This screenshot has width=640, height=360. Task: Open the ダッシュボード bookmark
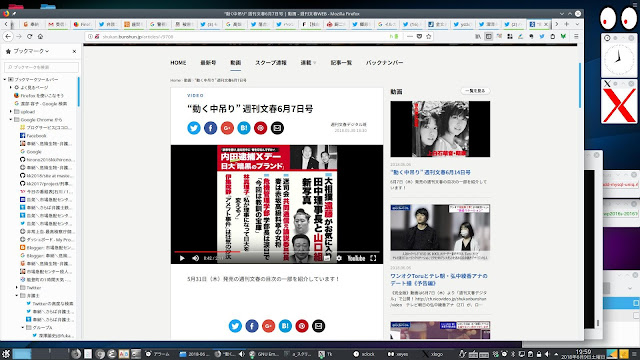(46, 240)
